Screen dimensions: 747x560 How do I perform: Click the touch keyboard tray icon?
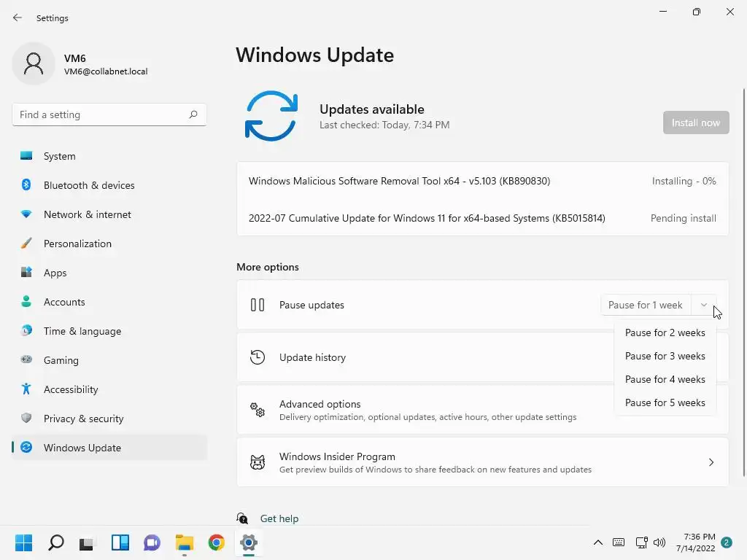point(619,542)
